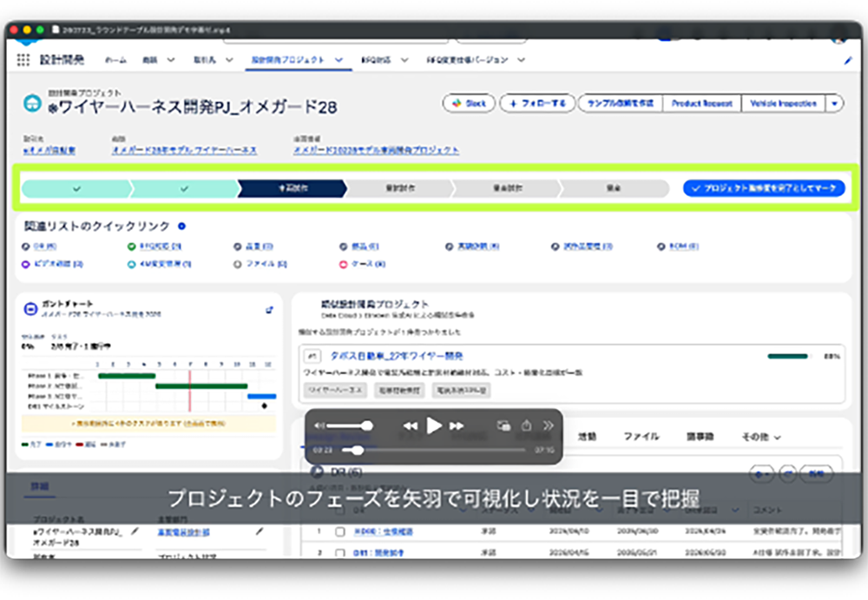Open the App Launcher grid icon
Viewport: 868px width, 600px height.
tap(23, 60)
